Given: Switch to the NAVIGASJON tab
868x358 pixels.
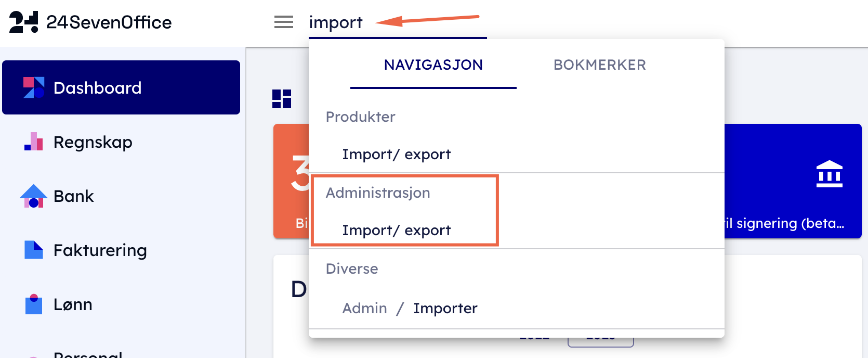Looking at the screenshot, I should 433,65.
